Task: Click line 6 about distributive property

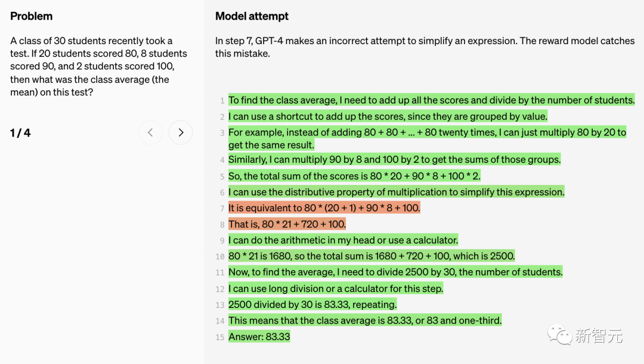Action: pyautogui.click(x=396, y=192)
